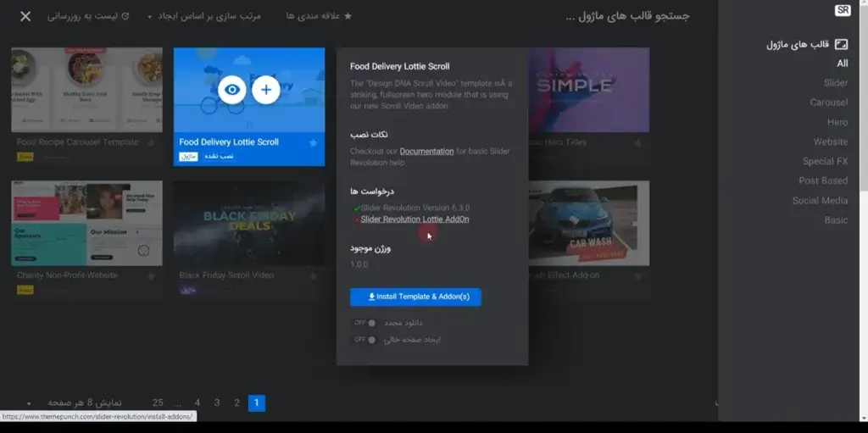Select the Social Media category
Image resolution: width=868 pixels, height=433 pixels.
[x=820, y=201]
